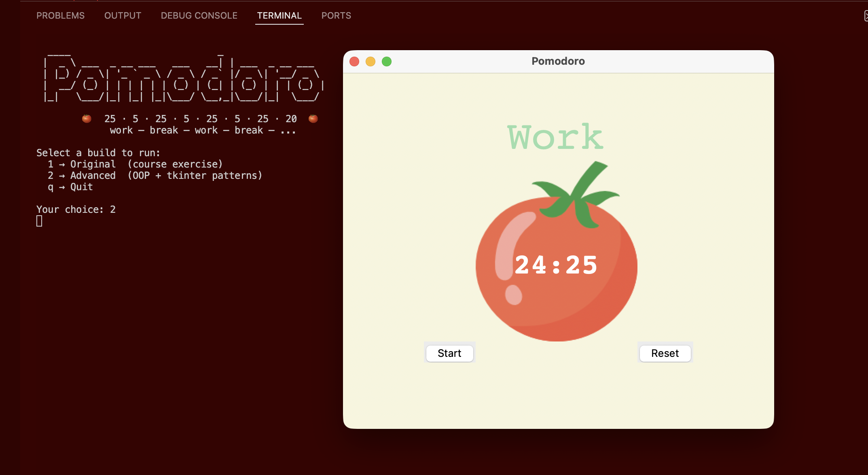Click the '2 → Advanced (OOP + tkinter patterns)' line
Viewport: 868px width, 475px height.
point(155,176)
